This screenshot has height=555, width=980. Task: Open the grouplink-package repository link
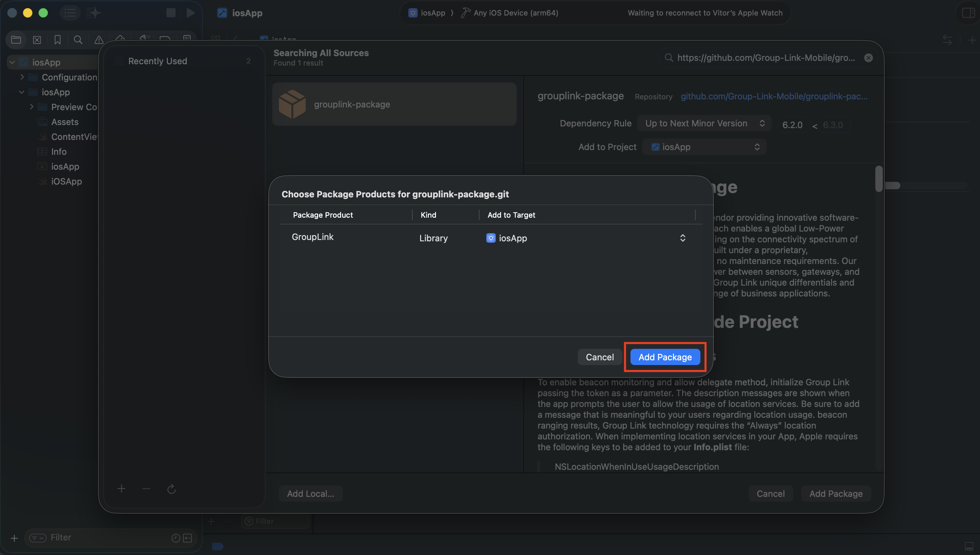(x=774, y=96)
